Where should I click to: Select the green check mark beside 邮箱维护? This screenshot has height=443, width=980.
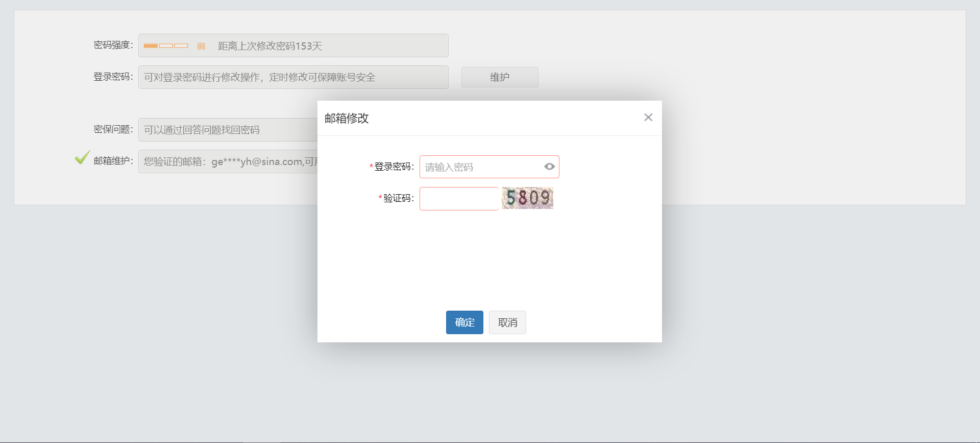point(82,157)
